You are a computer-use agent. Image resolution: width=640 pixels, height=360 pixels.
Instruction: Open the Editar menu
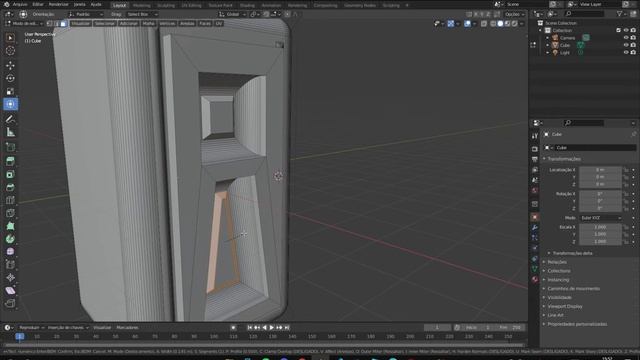click(x=38, y=4)
